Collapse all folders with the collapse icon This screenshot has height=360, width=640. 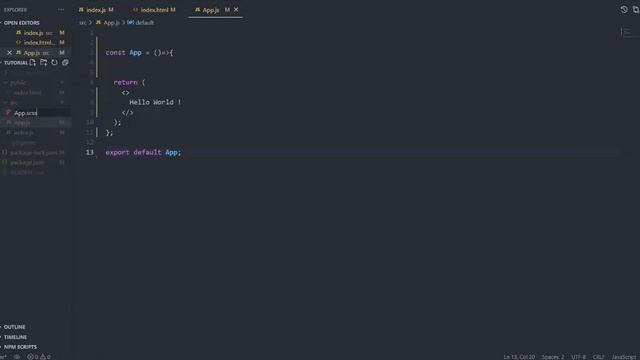[65, 62]
